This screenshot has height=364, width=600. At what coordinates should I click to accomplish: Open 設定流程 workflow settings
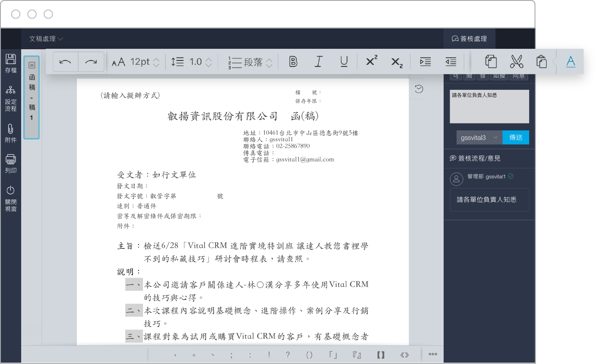11,98
